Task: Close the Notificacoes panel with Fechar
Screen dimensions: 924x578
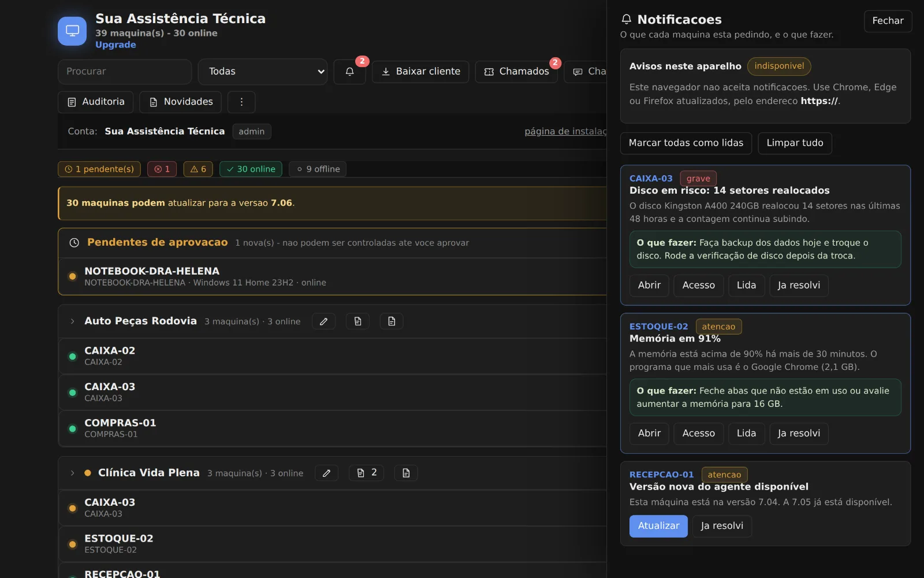Action: tap(888, 21)
